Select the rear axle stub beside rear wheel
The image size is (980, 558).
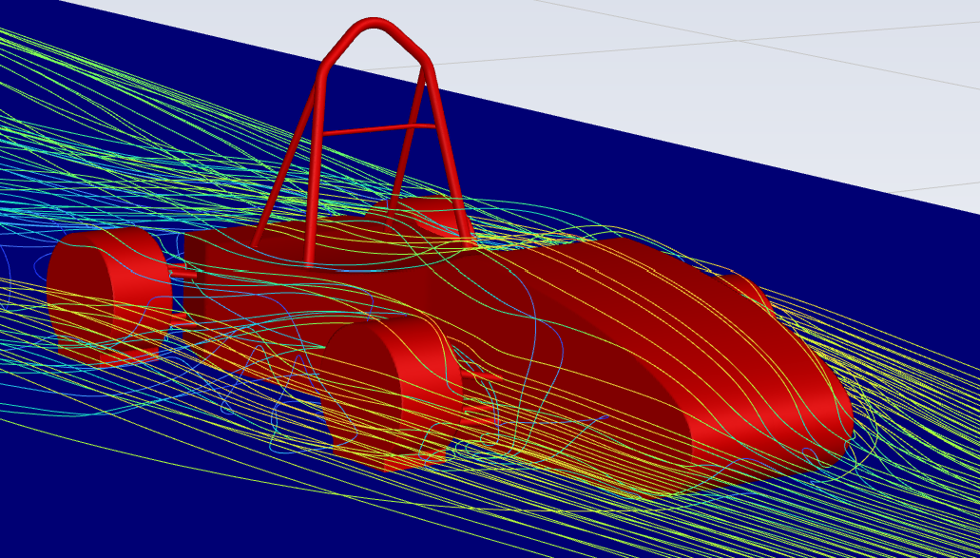click(183, 274)
